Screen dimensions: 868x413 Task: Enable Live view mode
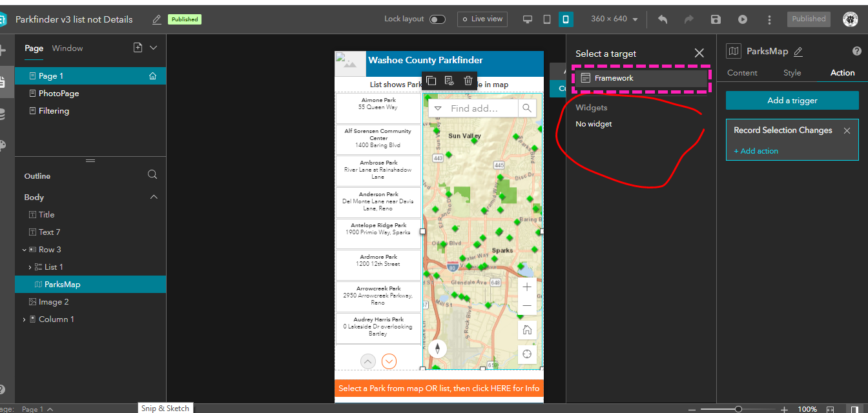click(x=482, y=19)
